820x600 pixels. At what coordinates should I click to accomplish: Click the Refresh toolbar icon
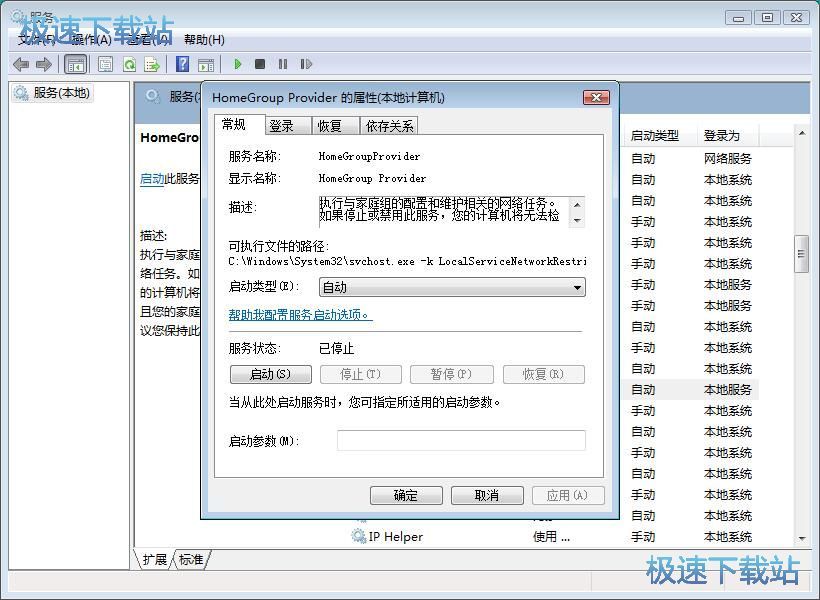coord(129,64)
